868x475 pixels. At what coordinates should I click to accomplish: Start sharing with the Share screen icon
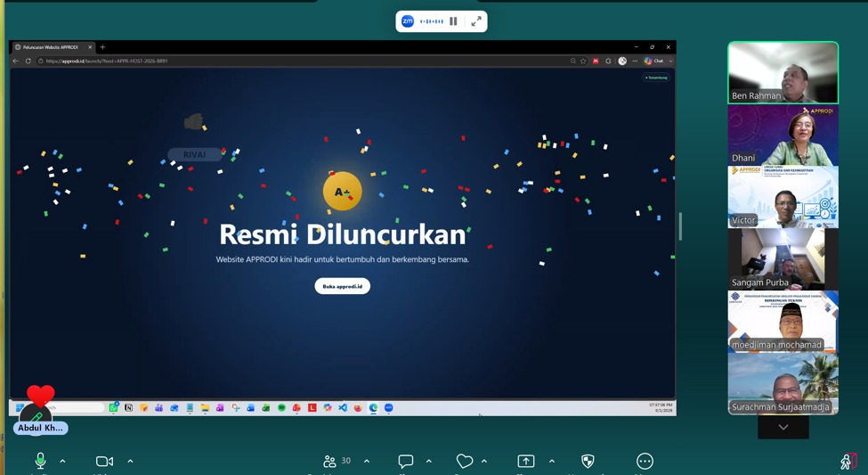[x=526, y=461]
